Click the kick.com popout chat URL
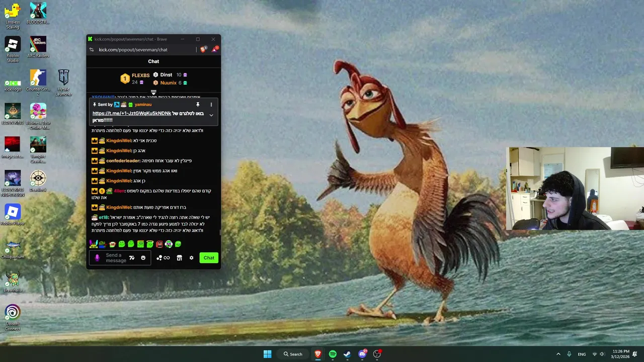This screenshot has width=644, height=362. point(133,50)
